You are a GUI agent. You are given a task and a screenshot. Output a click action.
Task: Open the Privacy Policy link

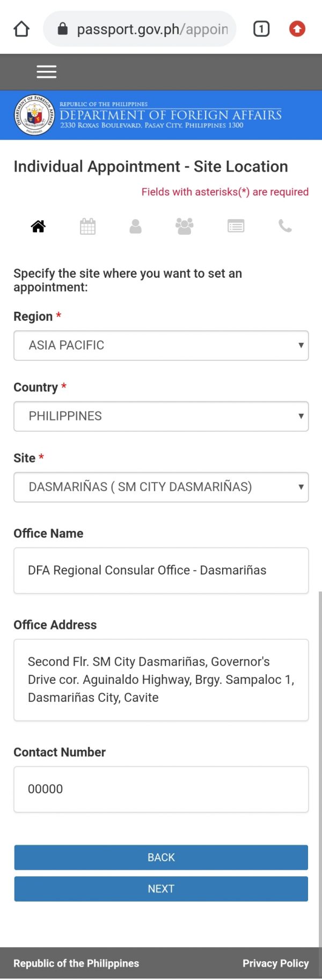click(275, 963)
